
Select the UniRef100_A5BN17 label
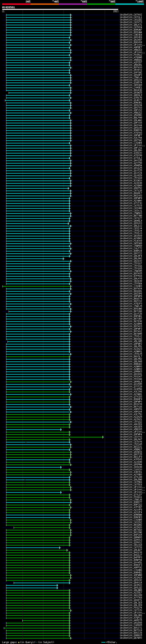131,450
